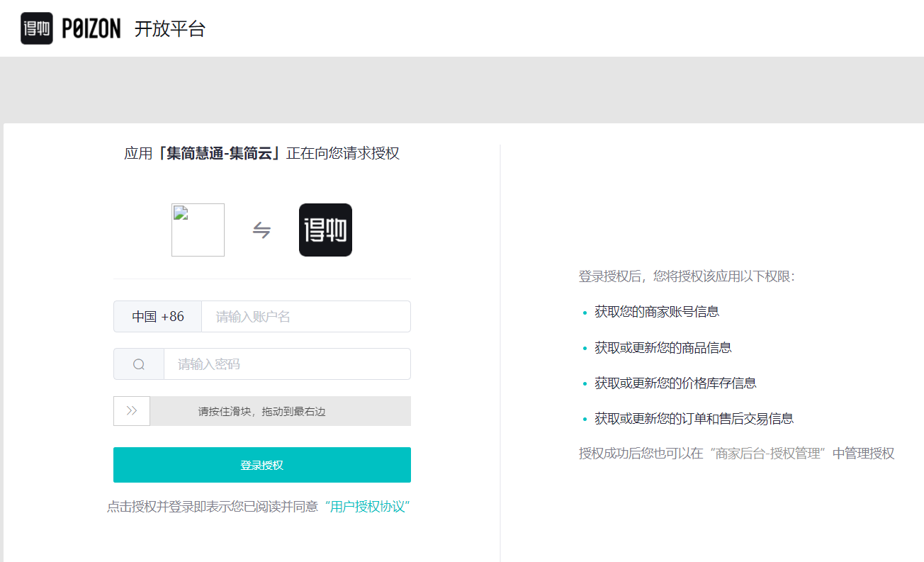Open the 用户授权协议 link
The image size is (924, 562).
click(368, 507)
